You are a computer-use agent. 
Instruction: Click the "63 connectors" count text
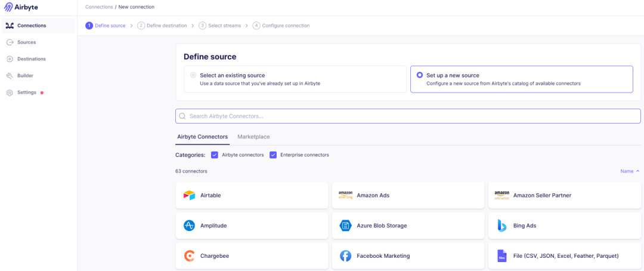pos(191,171)
